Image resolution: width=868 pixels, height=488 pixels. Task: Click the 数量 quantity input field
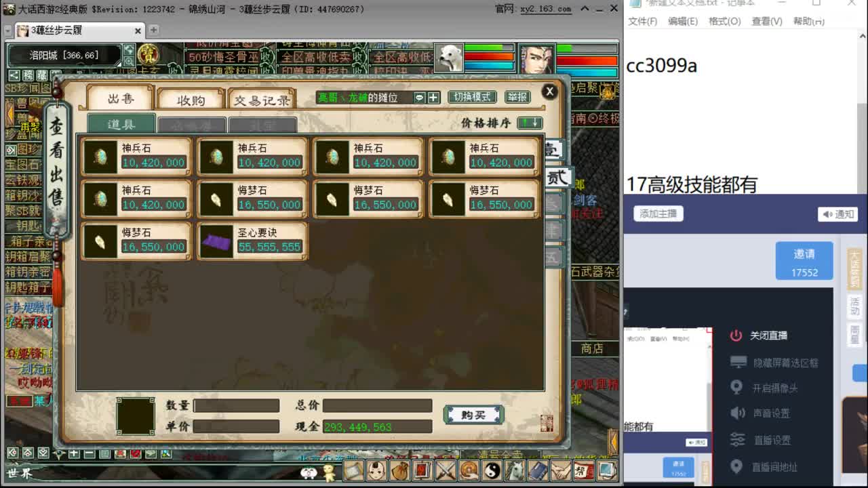click(x=236, y=405)
